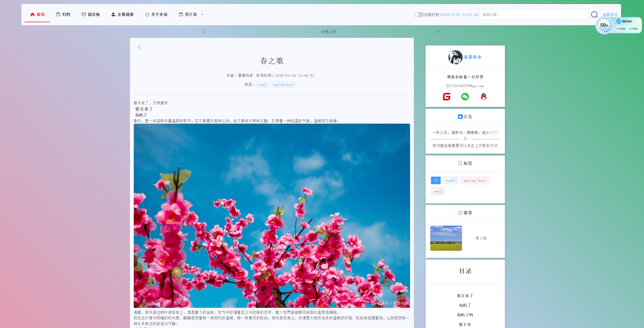Toggle the dark mode switch

click(419, 15)
